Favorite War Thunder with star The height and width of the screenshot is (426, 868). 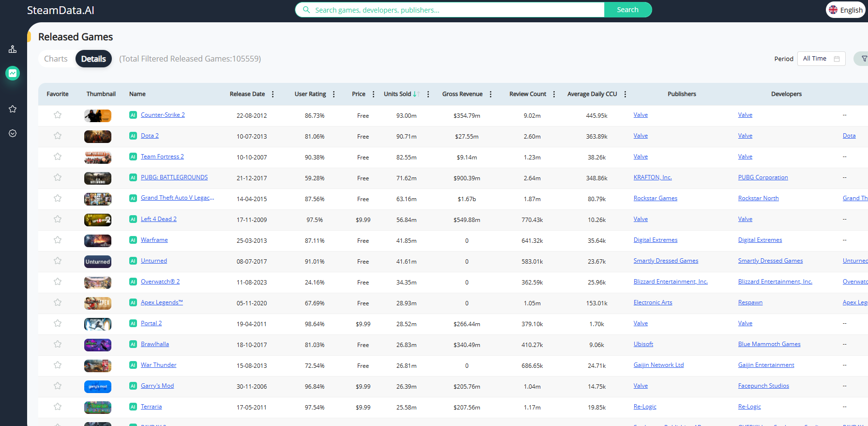coord(58,365)
